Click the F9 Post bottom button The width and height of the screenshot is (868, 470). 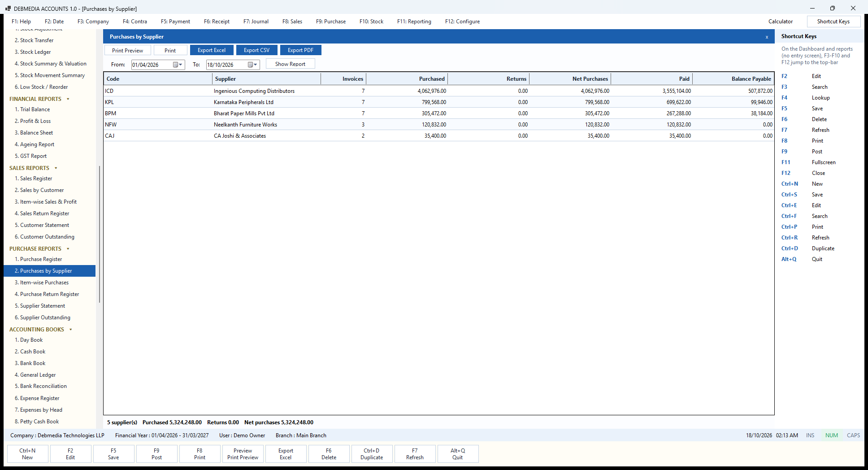click(156, 454)
